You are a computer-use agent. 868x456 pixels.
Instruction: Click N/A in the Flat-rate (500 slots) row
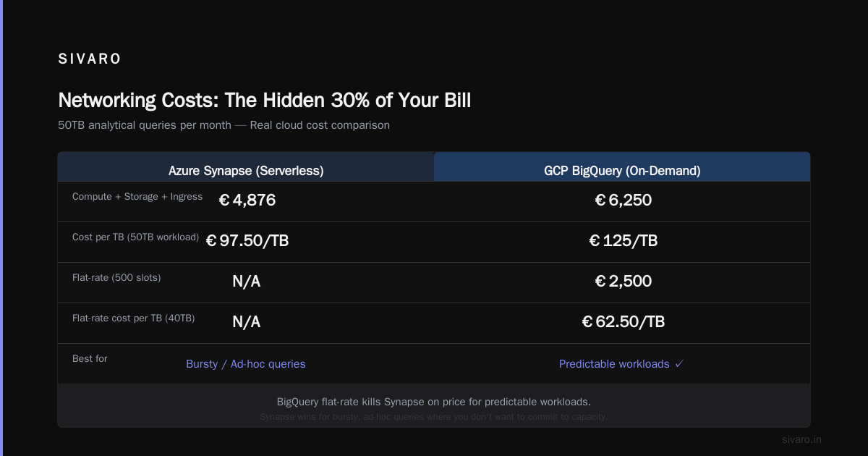tap(247, 281)
